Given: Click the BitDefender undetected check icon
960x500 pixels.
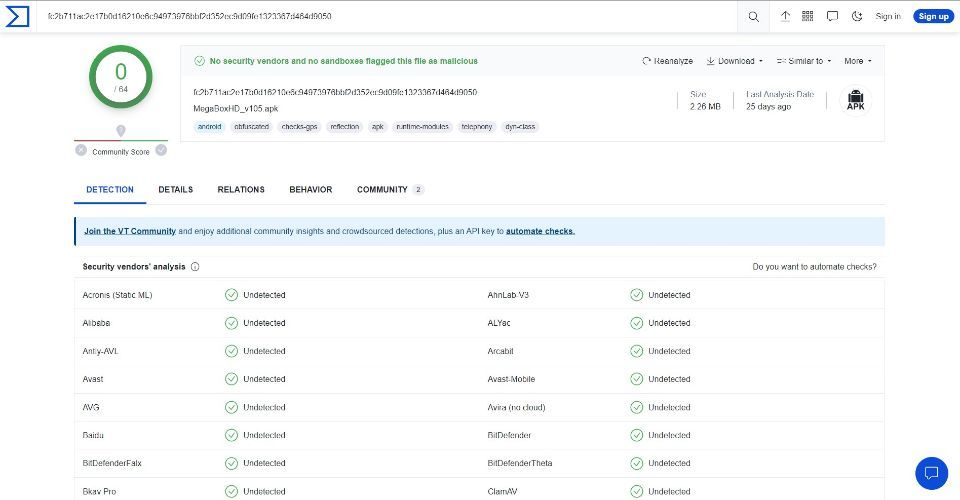Looking at the screenshot, I should pos(637,435).
